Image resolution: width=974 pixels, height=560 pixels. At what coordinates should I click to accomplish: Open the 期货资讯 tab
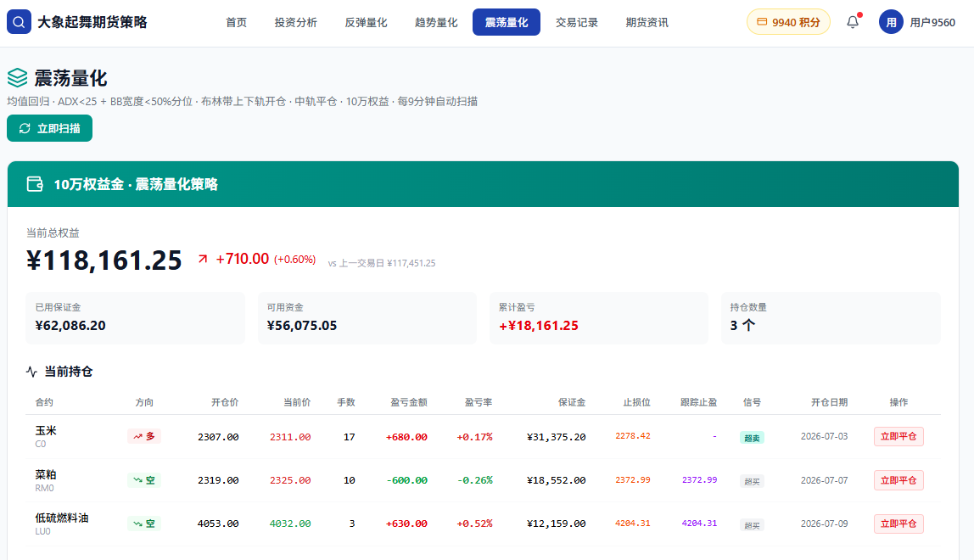pos(647,22)
